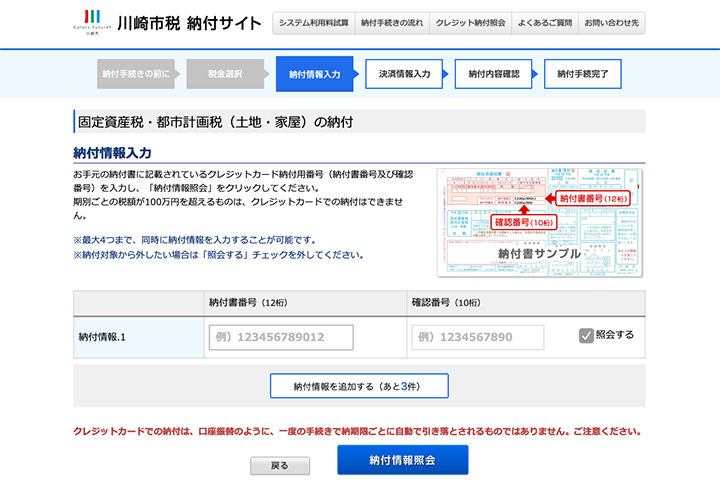
Task: Submit with the blue 納付情報照会 button
Action: 402,460
